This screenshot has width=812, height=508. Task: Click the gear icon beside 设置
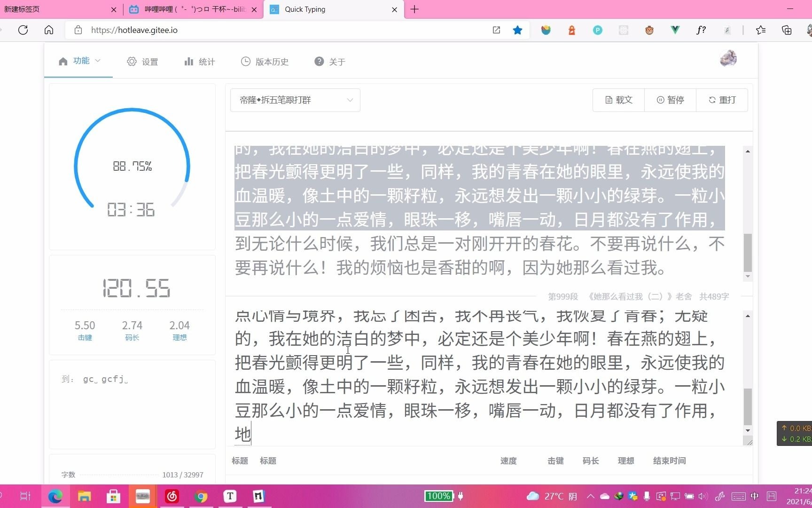coord(132,62)
